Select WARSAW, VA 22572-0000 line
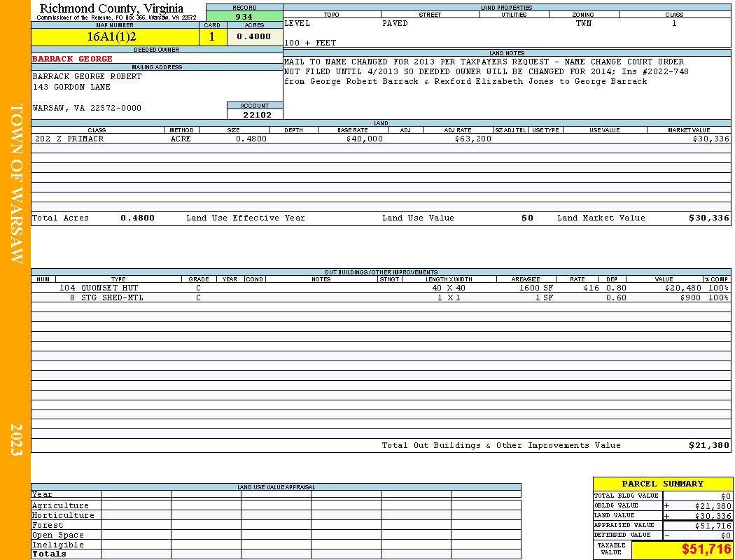 click(x=87, y=108)
